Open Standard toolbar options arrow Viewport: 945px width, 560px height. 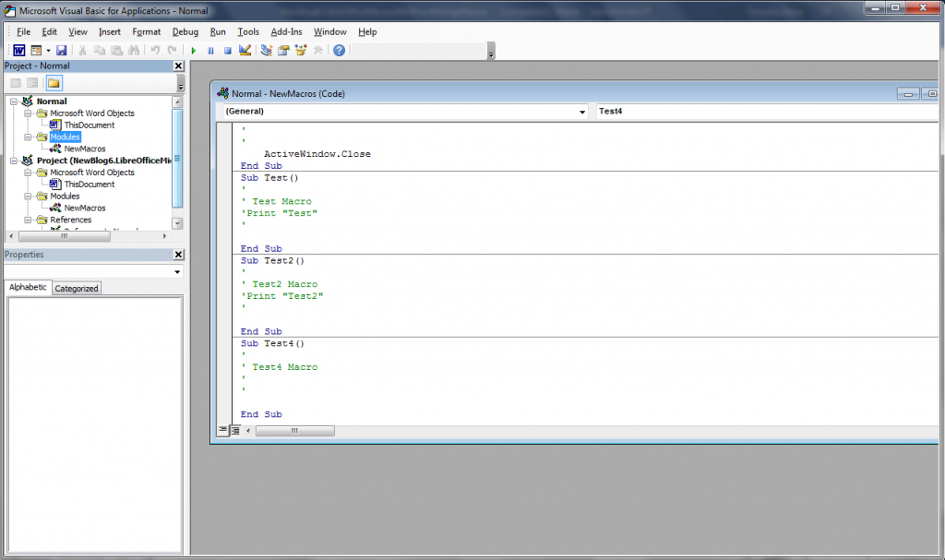[x=491, y=52]
